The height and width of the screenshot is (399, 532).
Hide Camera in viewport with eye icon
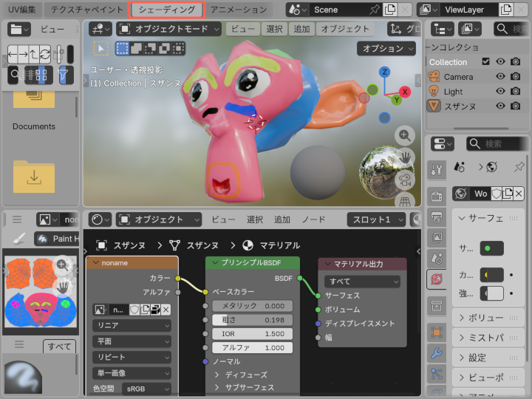coord(500,76)
